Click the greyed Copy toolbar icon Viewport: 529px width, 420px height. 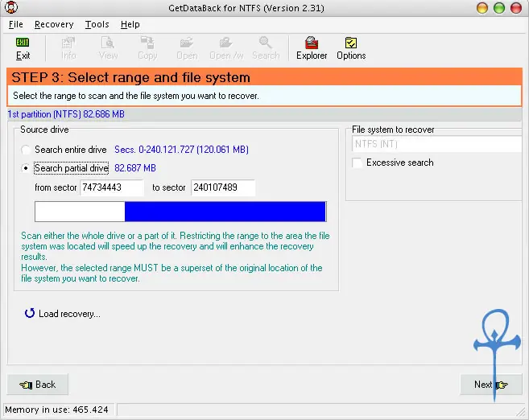click(x=147, y=49)
